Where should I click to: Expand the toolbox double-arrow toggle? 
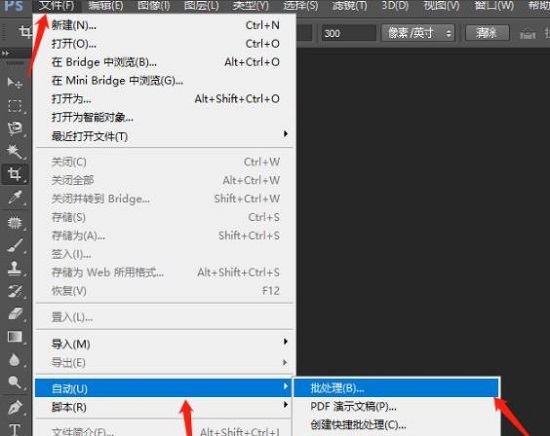pyautogui.click(x=5, y=53)
